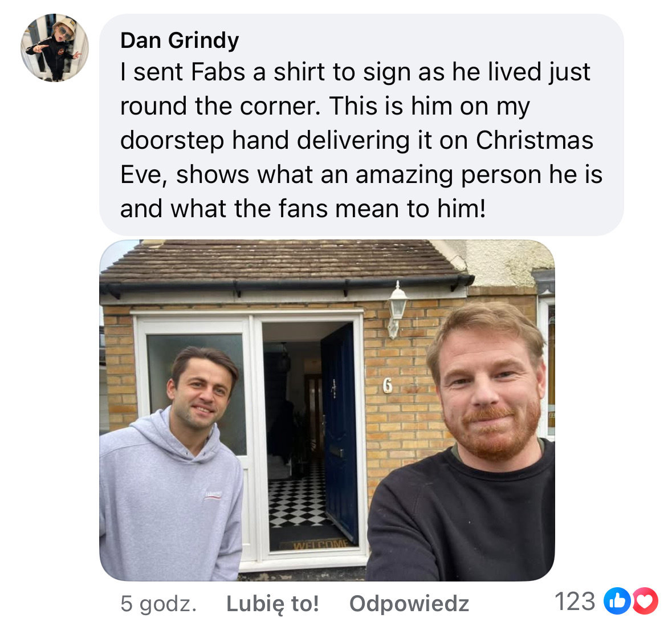Image resolution: width=672 pixels, height=618 pixels.
Task: Like the comment with Lubię to!
Action: [272, 603]
